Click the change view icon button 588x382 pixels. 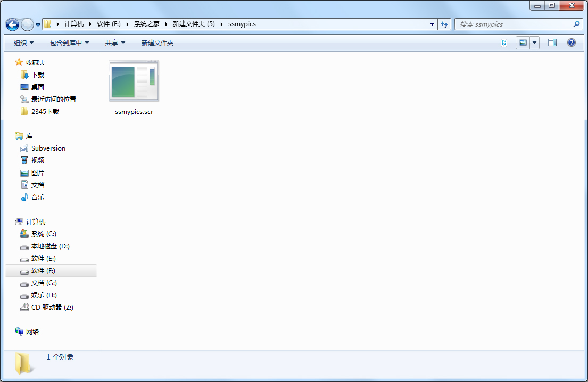[523, 43]
